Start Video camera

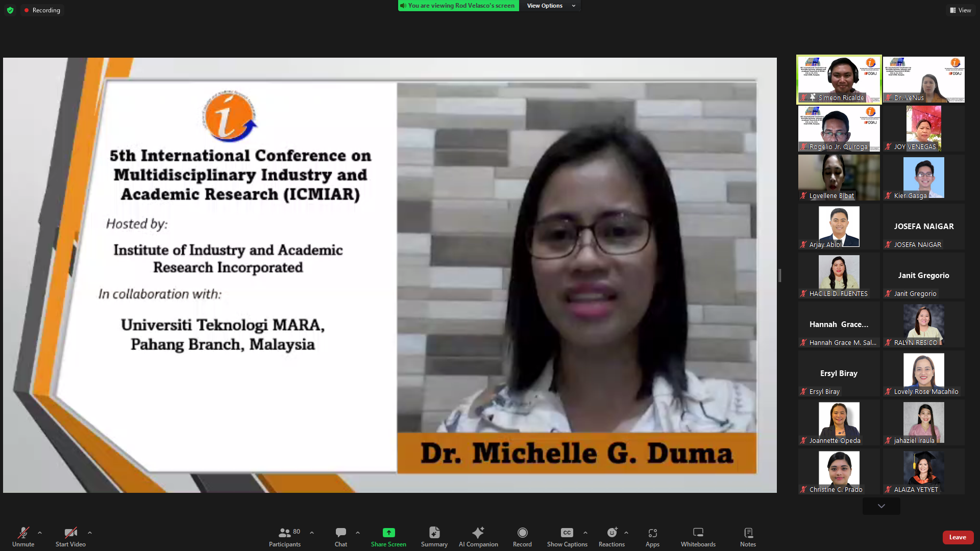pos(70,537)
